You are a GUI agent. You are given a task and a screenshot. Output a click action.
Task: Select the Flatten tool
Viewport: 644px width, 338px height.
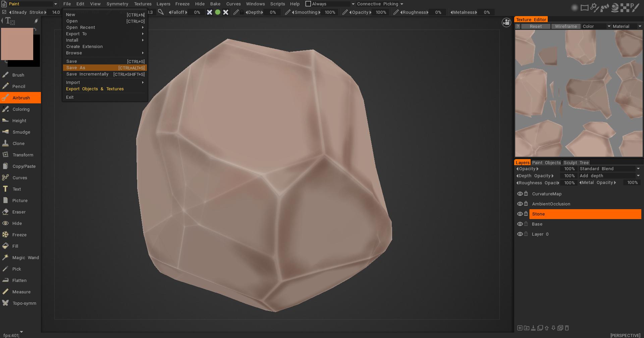coord(20,280)
